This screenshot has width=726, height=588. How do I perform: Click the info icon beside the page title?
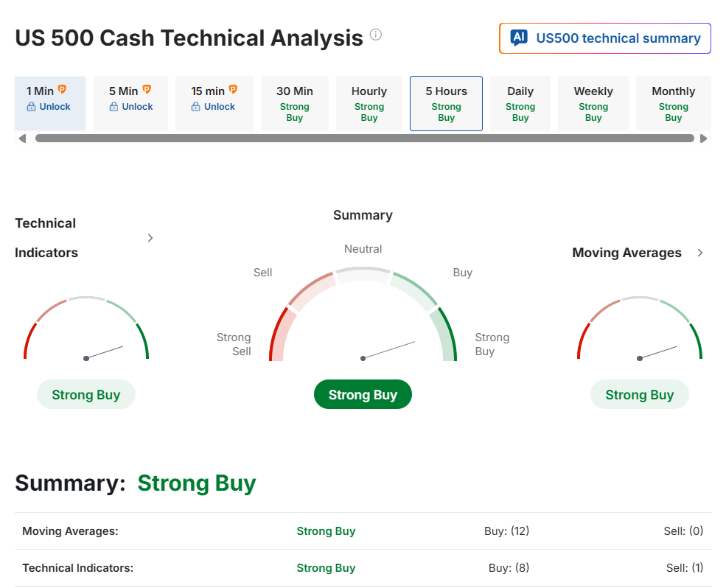tap(376, 35)
